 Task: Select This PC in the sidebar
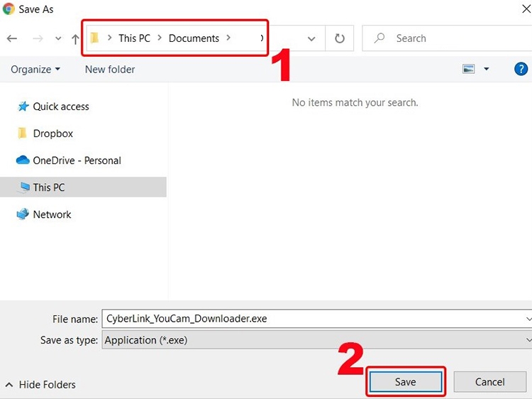[x=83, y=187]
